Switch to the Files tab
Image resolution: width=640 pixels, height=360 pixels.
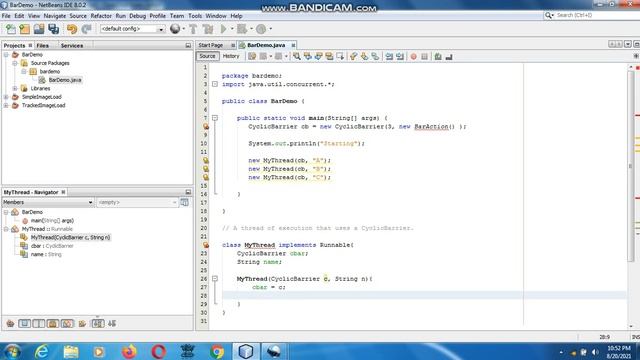click(x=42, y=46)
